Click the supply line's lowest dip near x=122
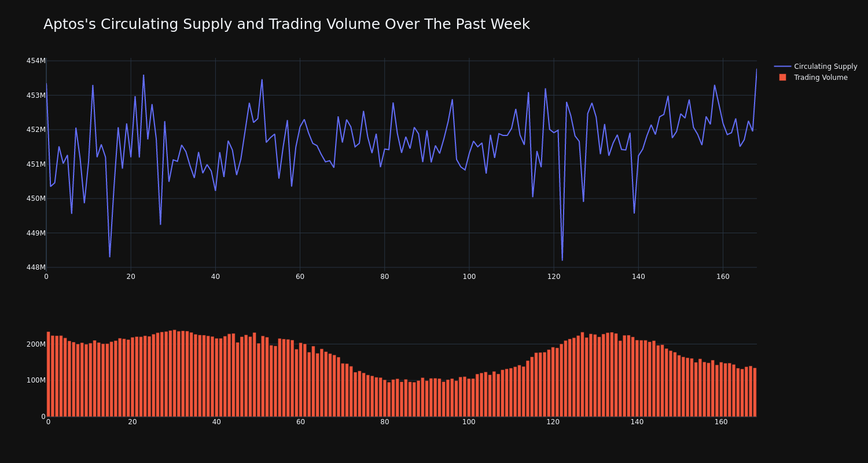 click(562, 260)
